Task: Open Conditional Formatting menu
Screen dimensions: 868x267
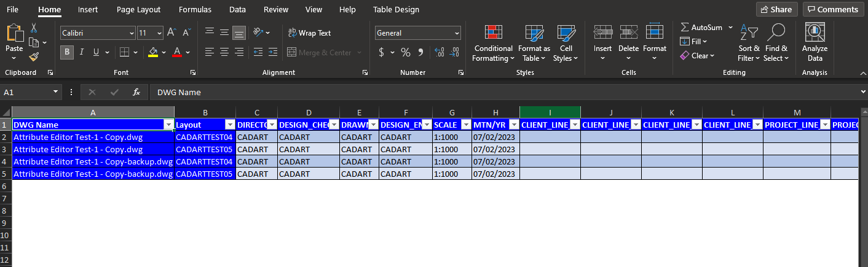Action: (492, 43)
